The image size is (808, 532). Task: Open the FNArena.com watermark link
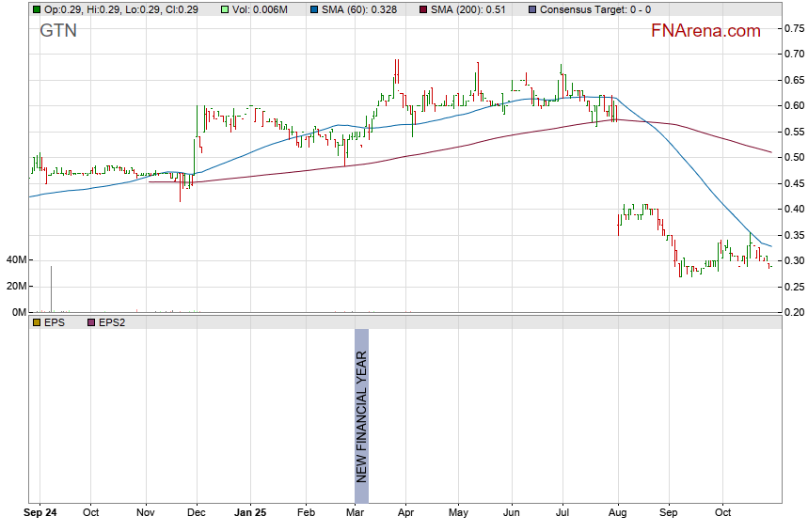click(705, 31)
